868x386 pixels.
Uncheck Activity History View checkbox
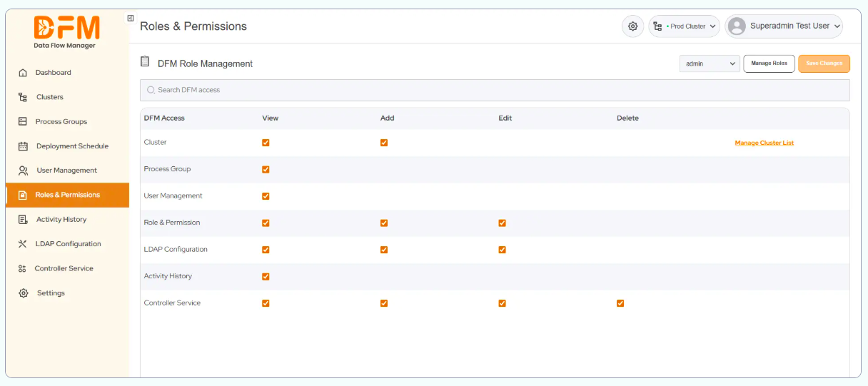point(266,277)
